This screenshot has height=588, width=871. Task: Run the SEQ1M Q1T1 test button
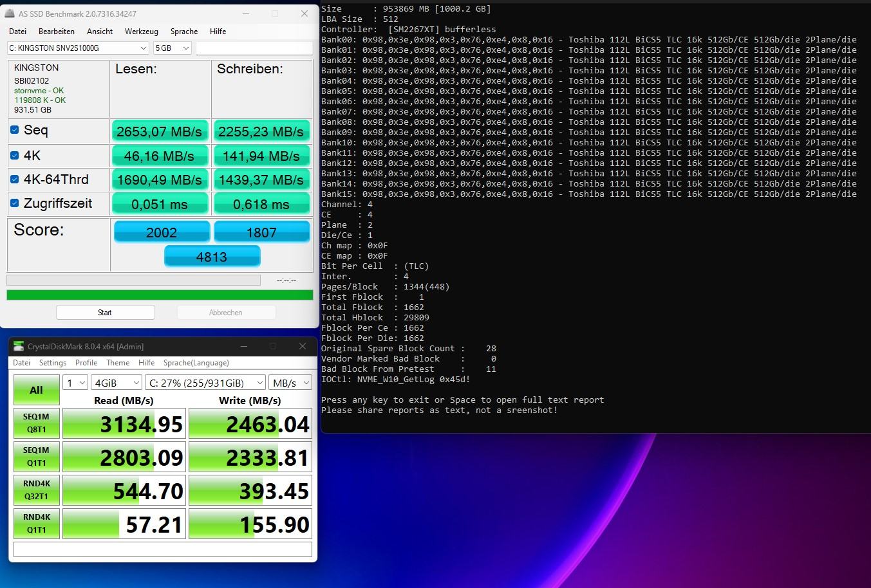click(x=37, y=457)
